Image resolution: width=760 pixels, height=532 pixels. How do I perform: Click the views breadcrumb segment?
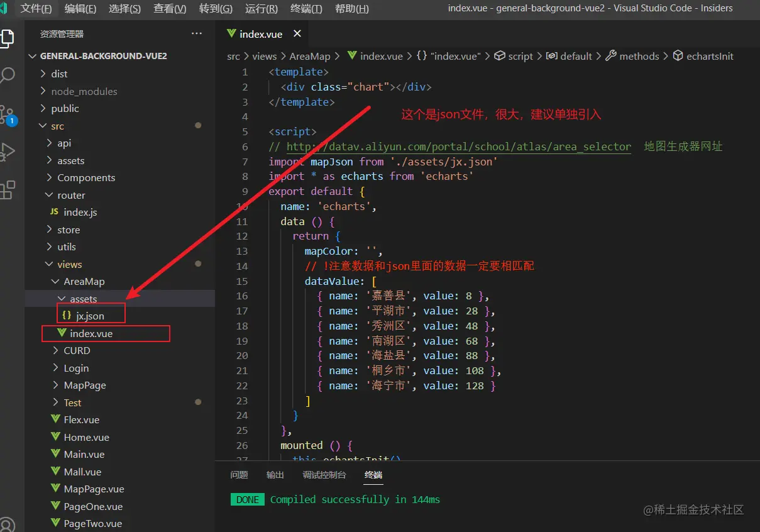pos(264,56)
